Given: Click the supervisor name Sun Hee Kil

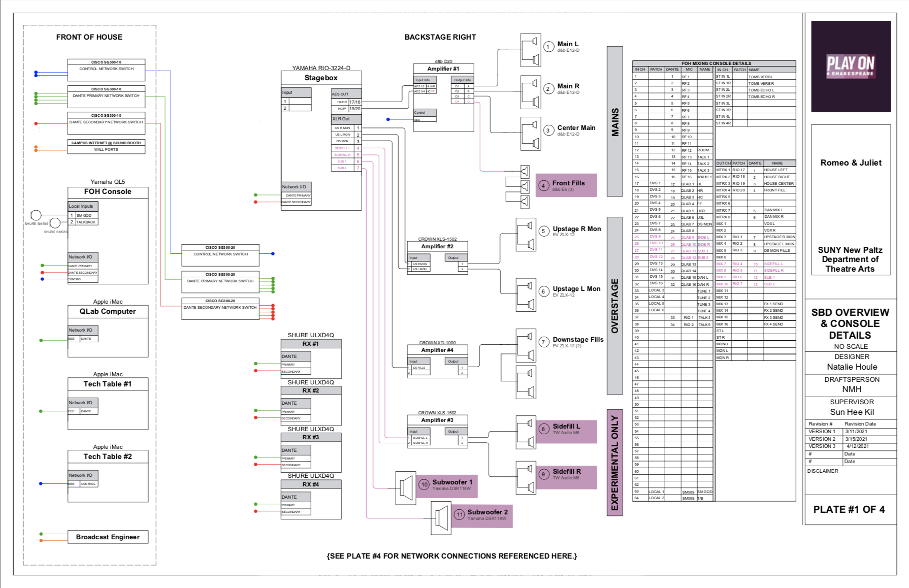Looking at the screenshot, I should pyautogui.click(x=852, y=412).
